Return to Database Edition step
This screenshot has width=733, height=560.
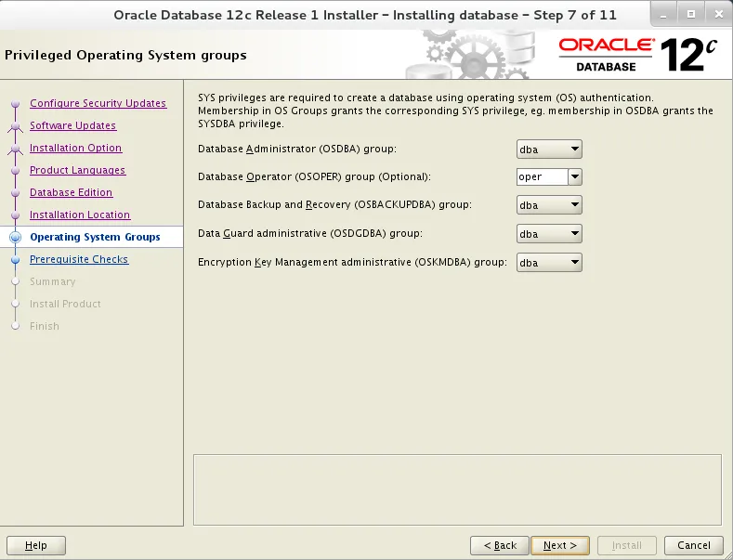71,192
